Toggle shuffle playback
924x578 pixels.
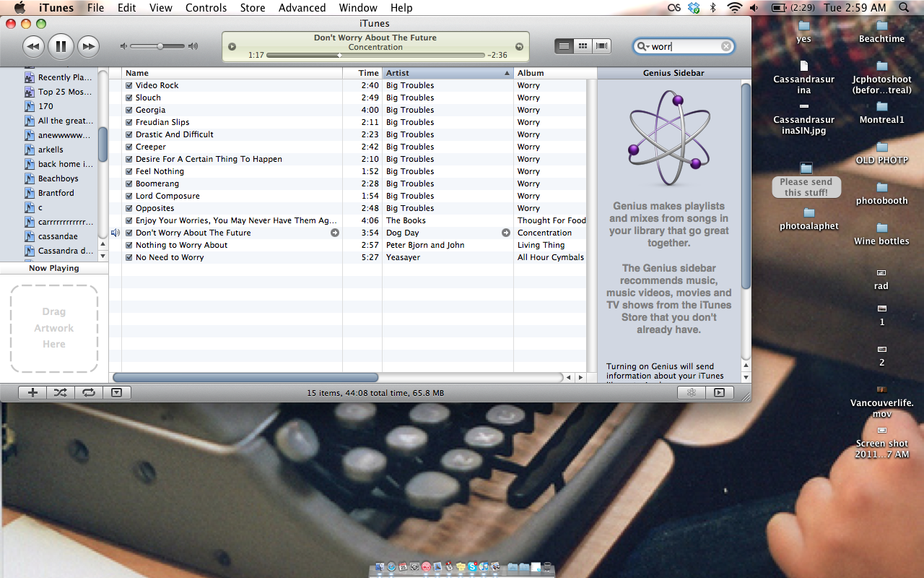60,392
